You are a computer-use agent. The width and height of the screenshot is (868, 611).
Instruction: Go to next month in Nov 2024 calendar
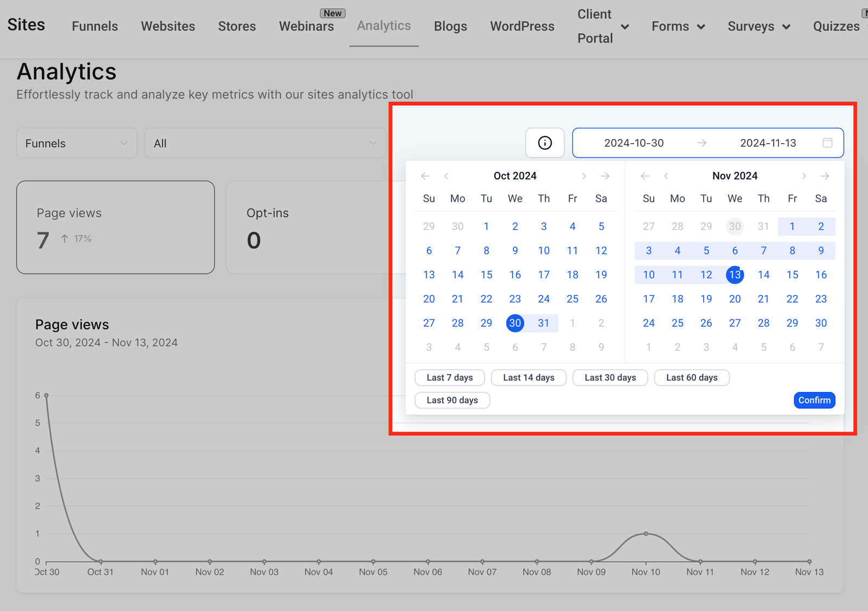tap(804, 176)
